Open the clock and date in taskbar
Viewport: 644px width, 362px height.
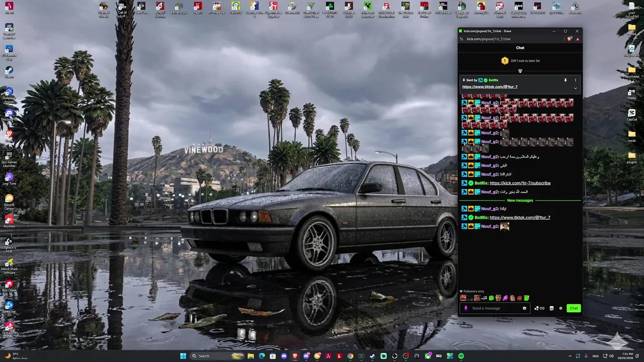click(626, 356)
